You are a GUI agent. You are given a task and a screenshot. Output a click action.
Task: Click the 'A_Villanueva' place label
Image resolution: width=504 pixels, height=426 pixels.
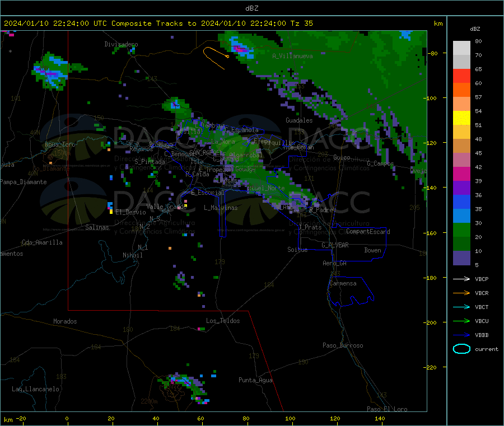[292, 56]
